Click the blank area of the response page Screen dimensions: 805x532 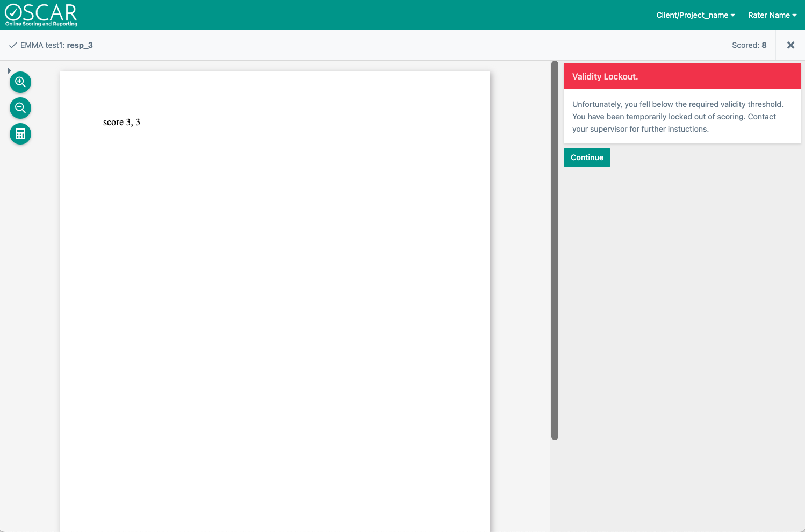[275, 322]
